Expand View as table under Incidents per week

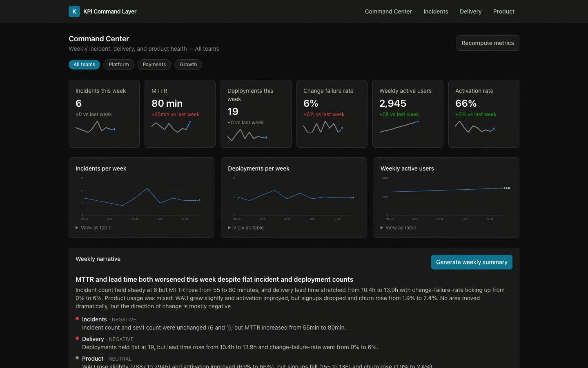[94, 228]
